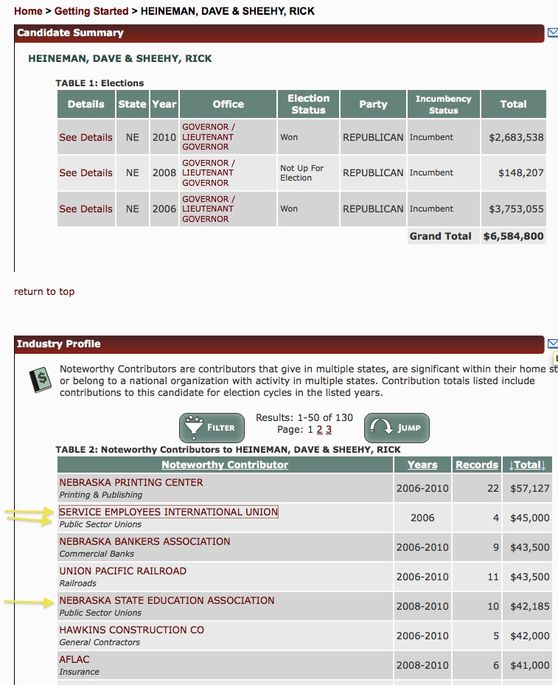Go to results page 3

[x=329, y=430]
